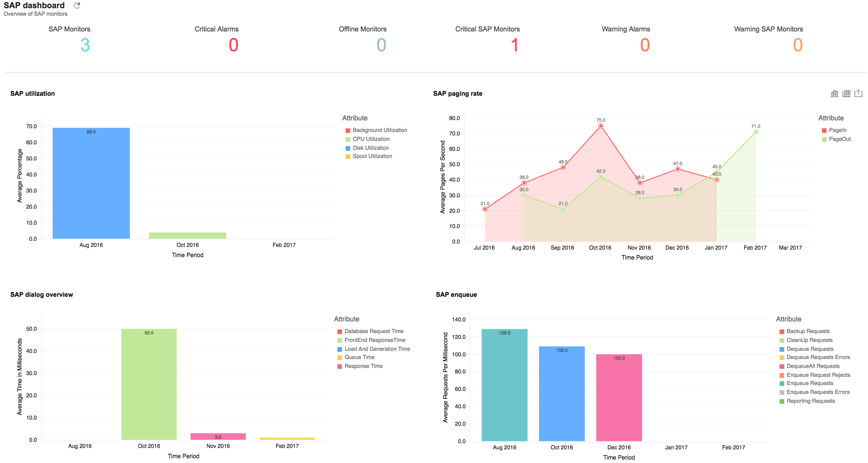Select the 75.0 PageIn point in Oct 2016
Image resolution: width=868 pixels, height=463 pixels.
pos(601,126)
